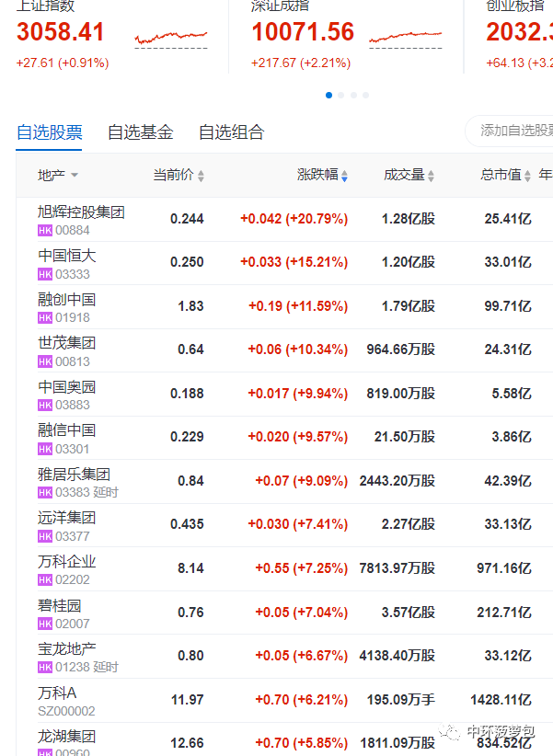Select current price 11.97
The width and height of the screenshot is (553, 756).
tap(187, 700)
